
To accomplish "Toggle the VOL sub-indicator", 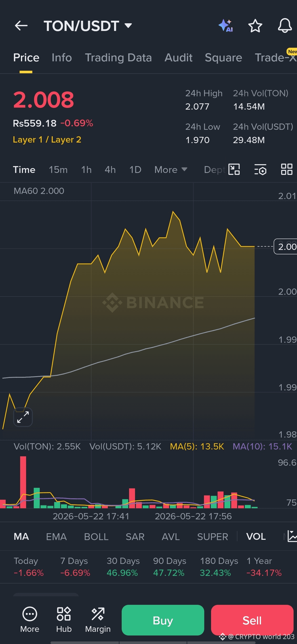I will pos(256,537).
